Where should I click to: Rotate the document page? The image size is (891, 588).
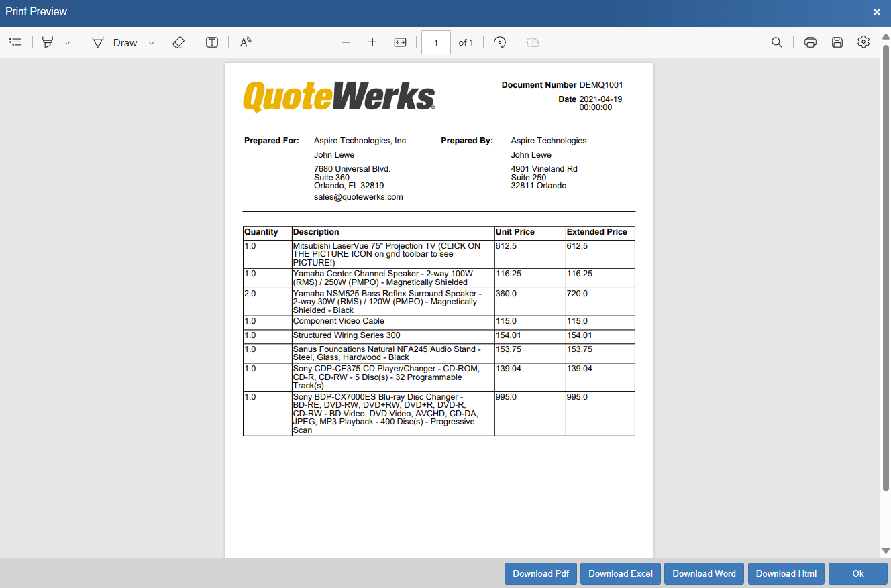pos(499,42)
